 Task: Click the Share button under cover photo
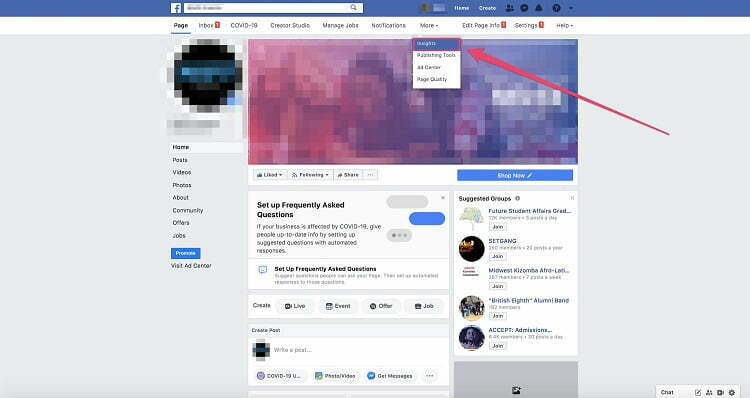348,175
